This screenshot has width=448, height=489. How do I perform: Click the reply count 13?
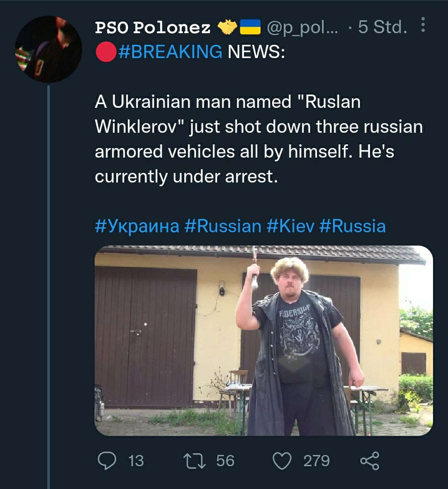pos(136,461)
